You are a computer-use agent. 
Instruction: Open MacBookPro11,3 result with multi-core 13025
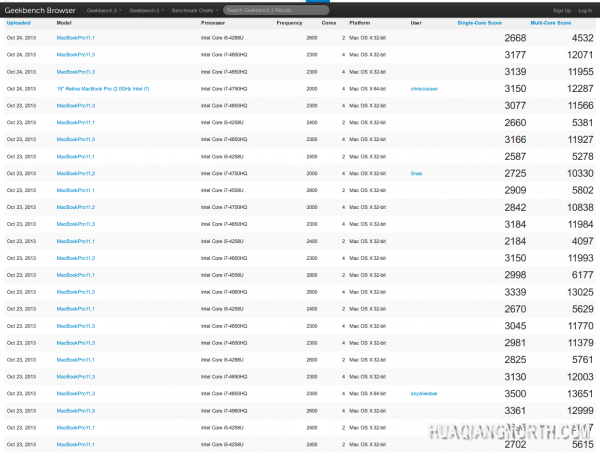point(75,292)
